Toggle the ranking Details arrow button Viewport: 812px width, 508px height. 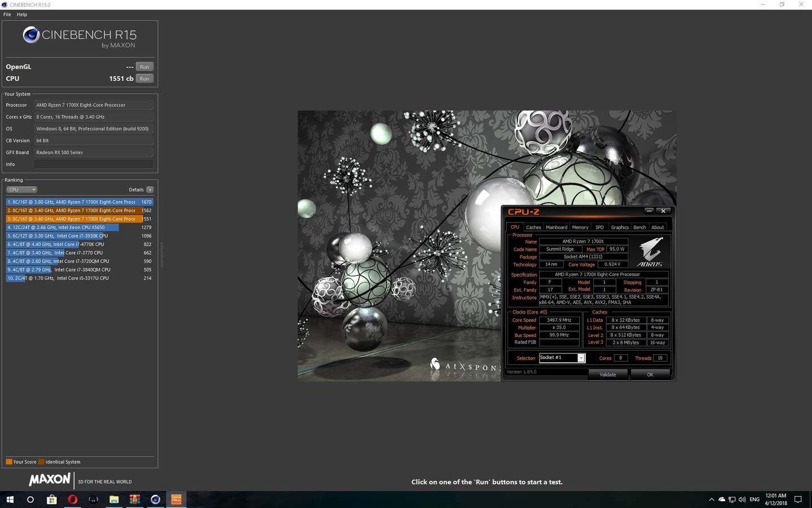tap(150, 190)
